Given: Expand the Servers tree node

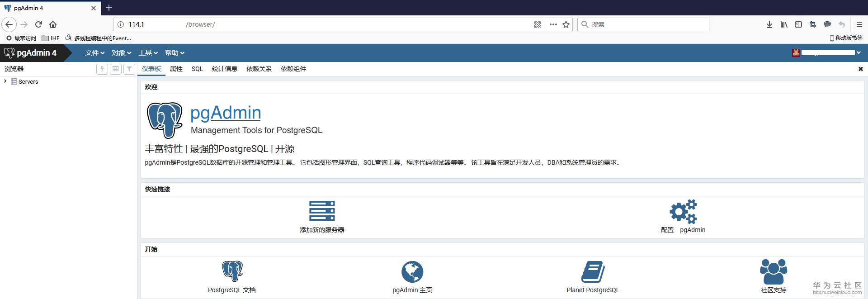Looking at the screenshot, I should [5, 81].
